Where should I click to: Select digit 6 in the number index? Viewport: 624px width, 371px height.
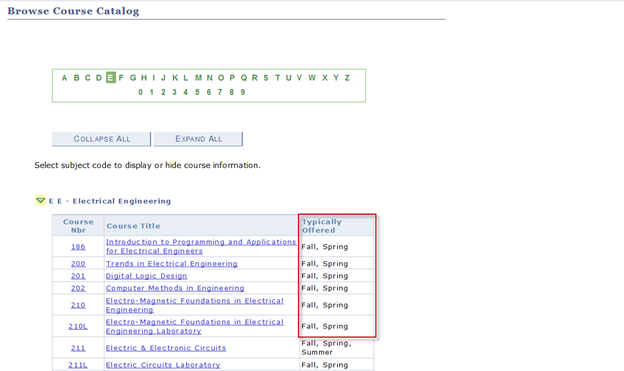click(x=209, y=92)
